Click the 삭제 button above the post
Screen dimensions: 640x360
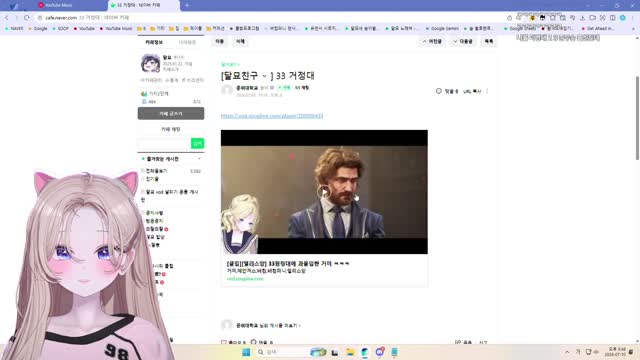(240, 42)
